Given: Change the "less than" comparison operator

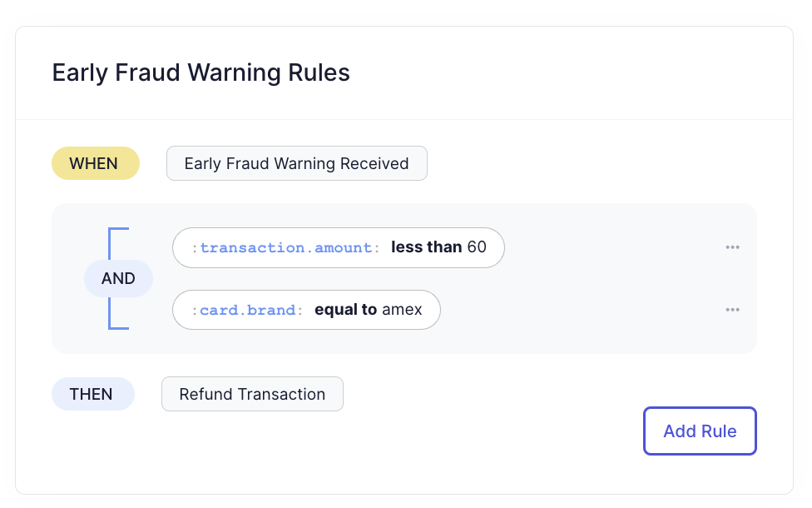Looking at the screenshot, I should (x=426, y=247).
